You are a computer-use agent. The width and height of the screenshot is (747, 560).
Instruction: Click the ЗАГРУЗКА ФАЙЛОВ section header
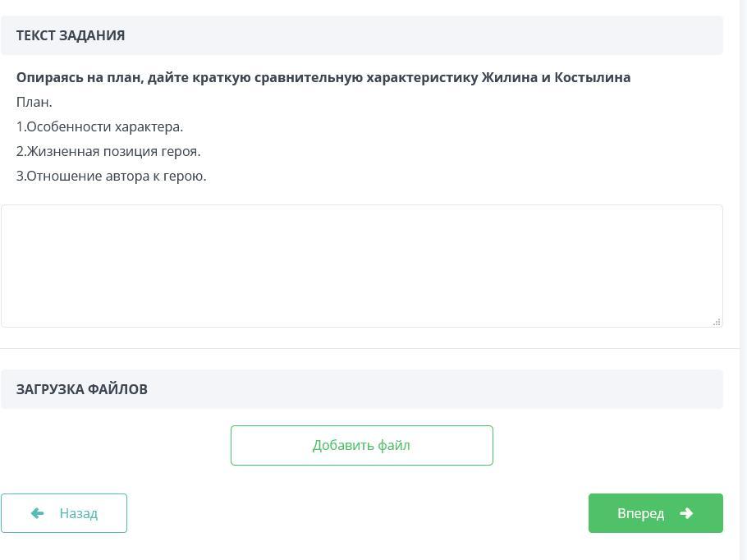82,389
